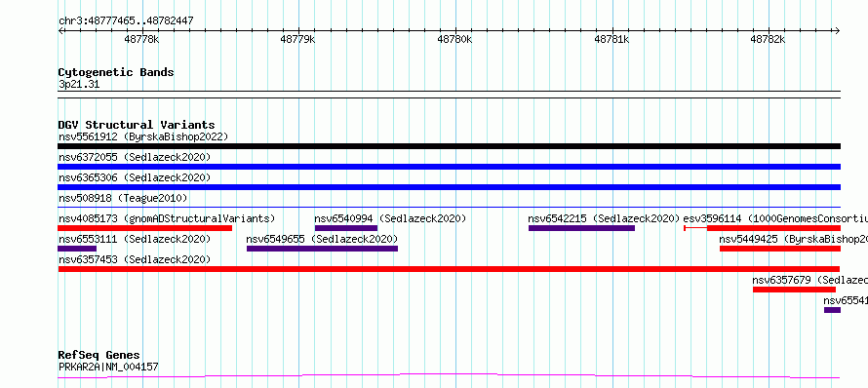The image size is (868, 388).
Task: Click the PRKAR2A|NM_004157 gene label
Action: click(108, 367)
